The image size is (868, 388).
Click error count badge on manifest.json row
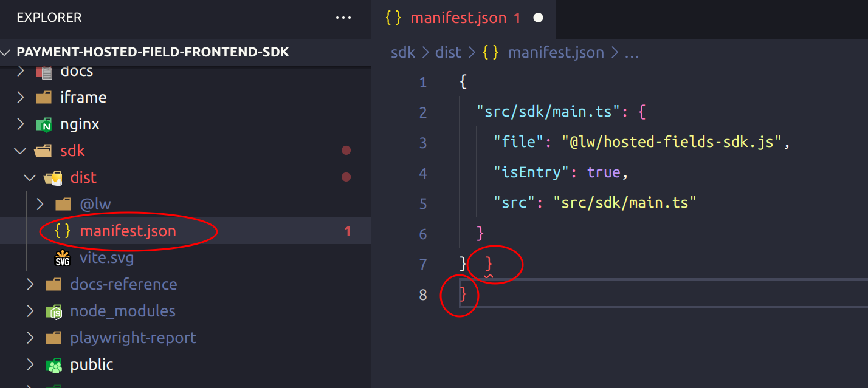[348, 231]
